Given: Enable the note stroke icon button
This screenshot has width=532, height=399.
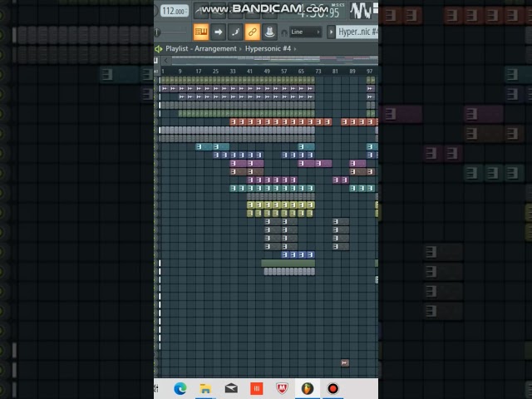Looking at the screenshot, I should point(235,32).
